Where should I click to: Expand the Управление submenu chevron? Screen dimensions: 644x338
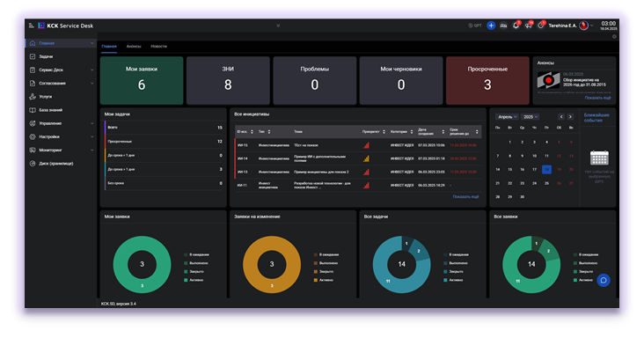click(92, 123)
